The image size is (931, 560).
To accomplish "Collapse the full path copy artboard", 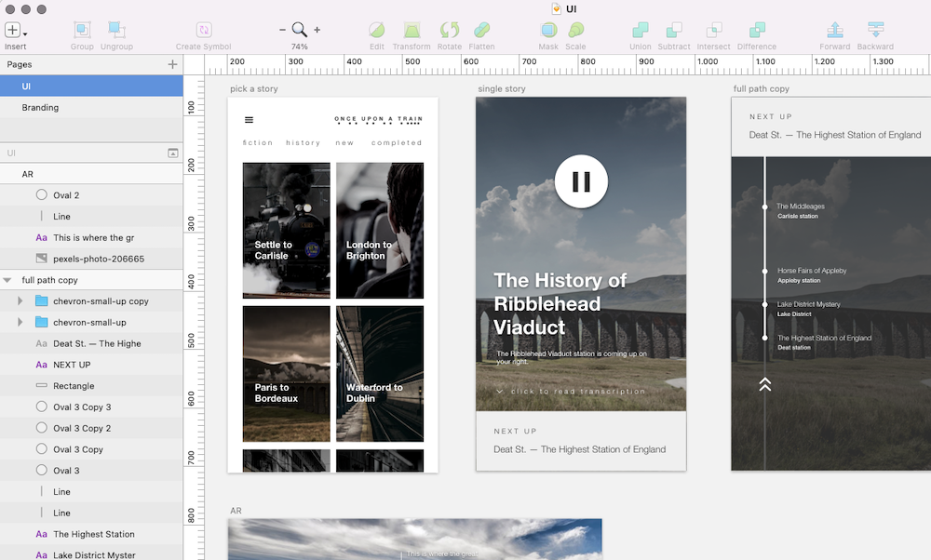I will click(x=7, y=280).
